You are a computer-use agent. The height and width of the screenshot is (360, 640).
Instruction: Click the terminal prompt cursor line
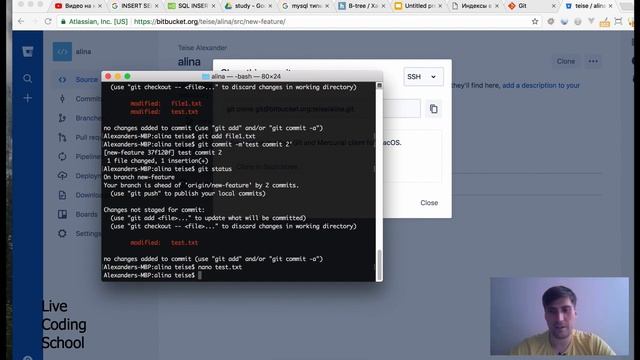tap(152, 276)
